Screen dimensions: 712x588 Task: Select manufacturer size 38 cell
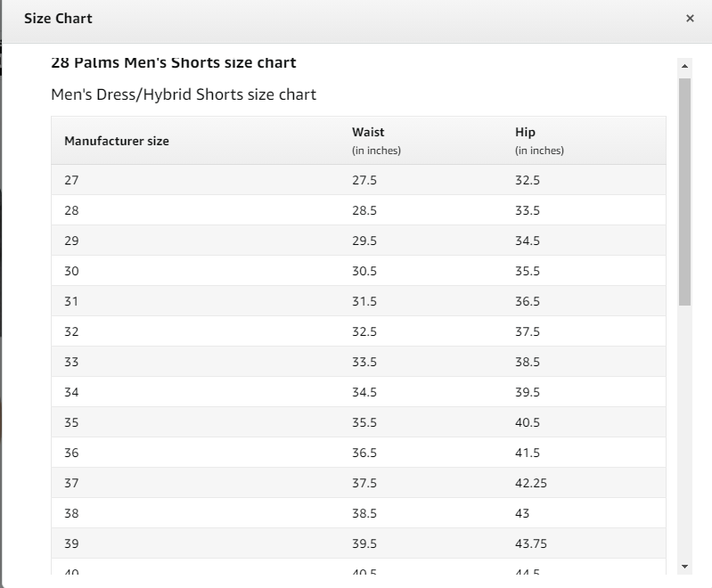[x=72, y=513]
